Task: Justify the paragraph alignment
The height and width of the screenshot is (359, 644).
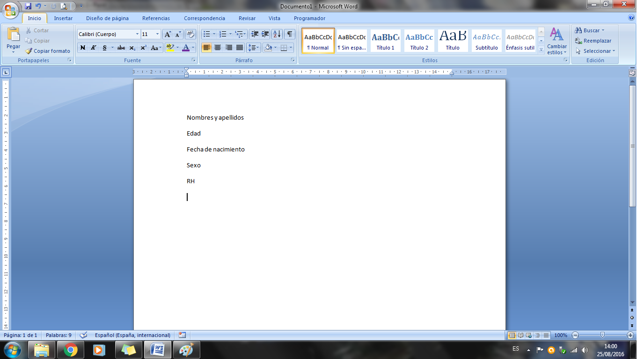Action: pyautogui.click(x=240, y=48)
